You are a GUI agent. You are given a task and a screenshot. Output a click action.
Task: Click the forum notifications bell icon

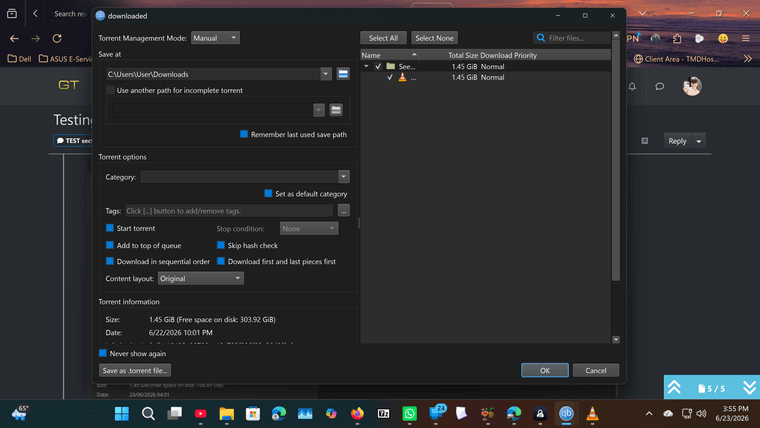pyautogui.click(x=633, y=86)
